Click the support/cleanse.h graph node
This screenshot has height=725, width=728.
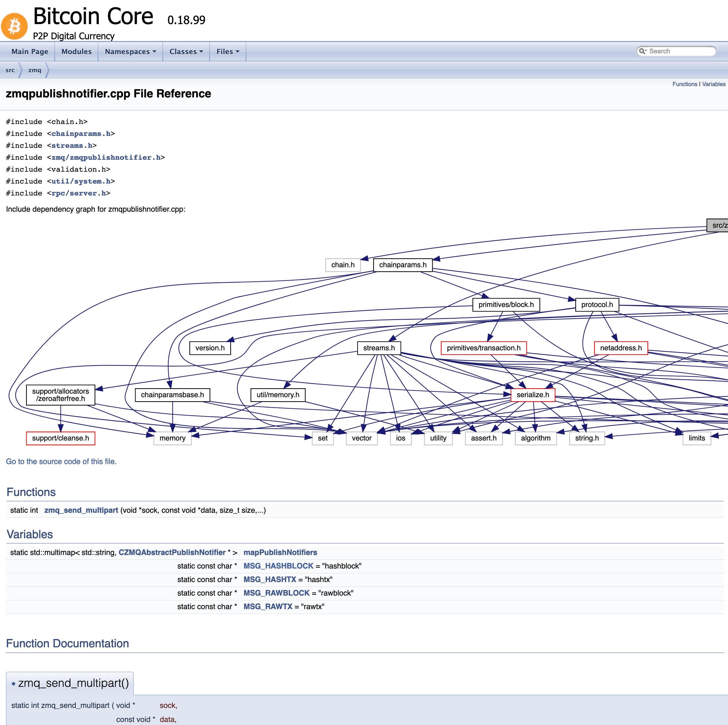[60, 438]
